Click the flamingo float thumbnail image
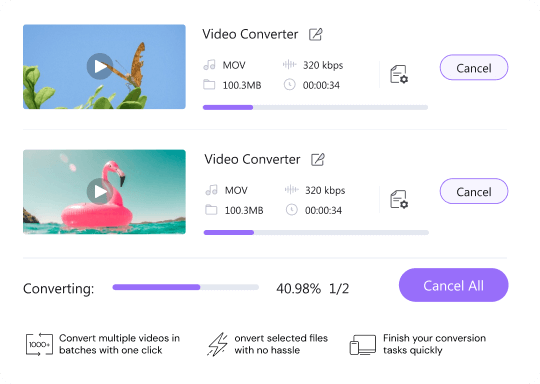Viewport: 540px width, 384px height. 104,192
